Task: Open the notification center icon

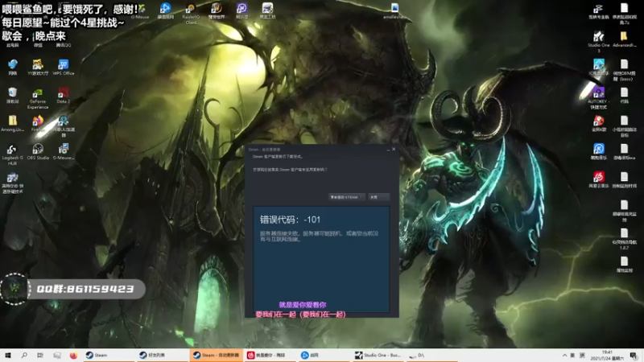Action: point(634,355)
